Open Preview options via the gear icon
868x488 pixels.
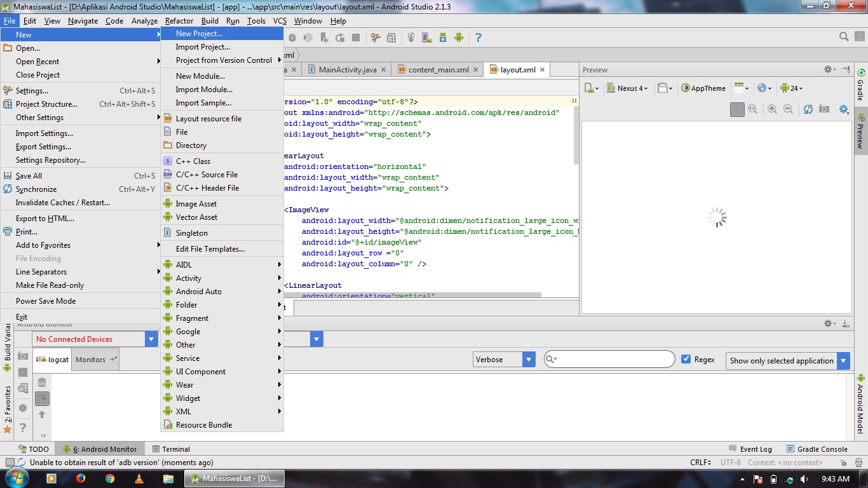pyautogui.click(x=843, y=109)
